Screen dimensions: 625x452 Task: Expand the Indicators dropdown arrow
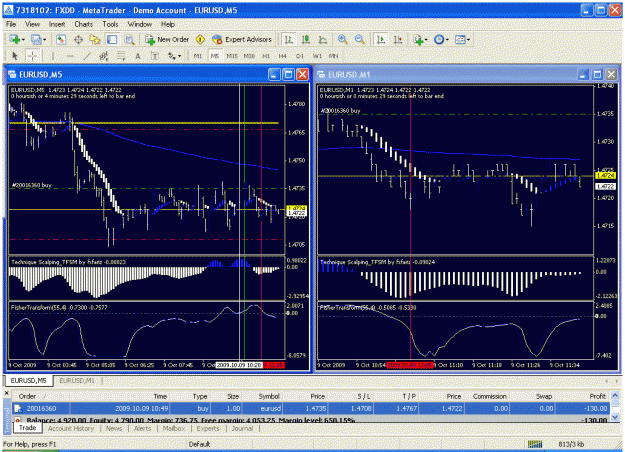(426, 39)
